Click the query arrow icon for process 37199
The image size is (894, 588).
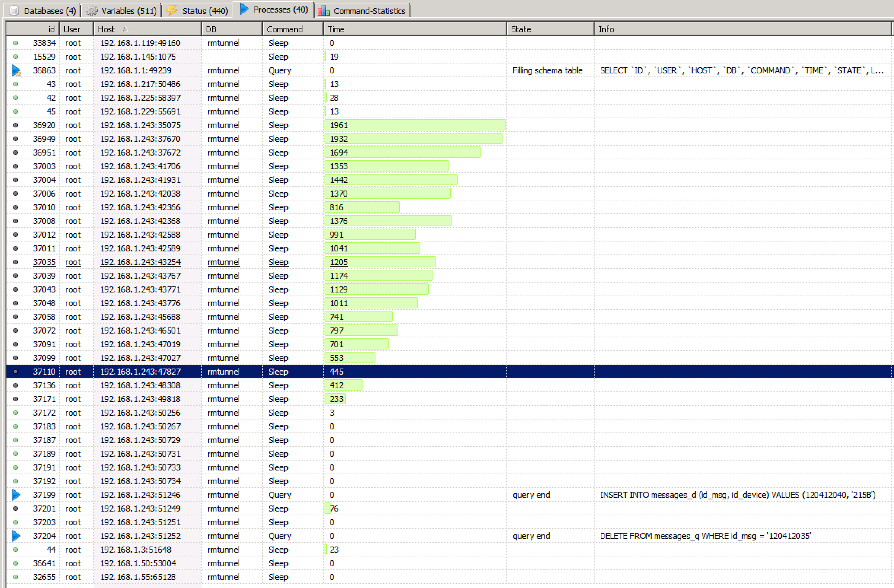point(16,495)
